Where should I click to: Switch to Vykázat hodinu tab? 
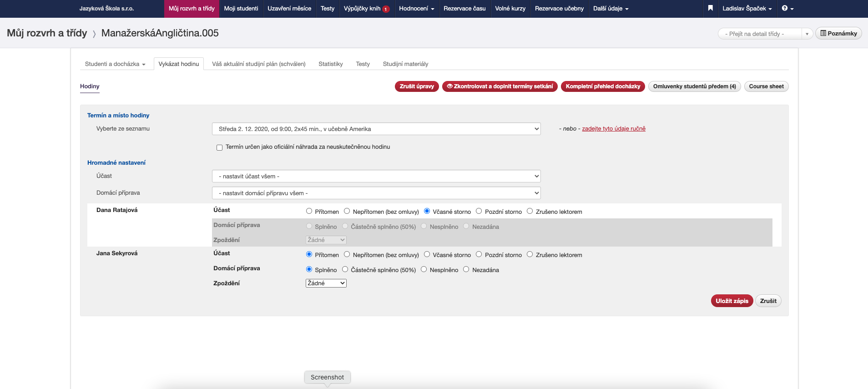click(179, 64)
